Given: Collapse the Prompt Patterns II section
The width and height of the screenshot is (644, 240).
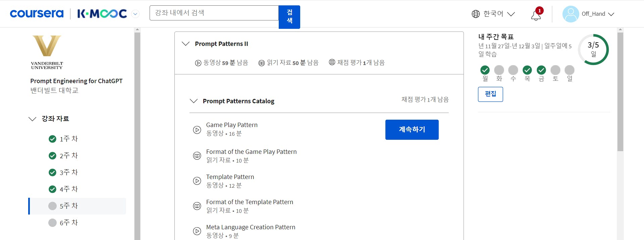Looking at the screenshot, I should [x=185, y=44].
